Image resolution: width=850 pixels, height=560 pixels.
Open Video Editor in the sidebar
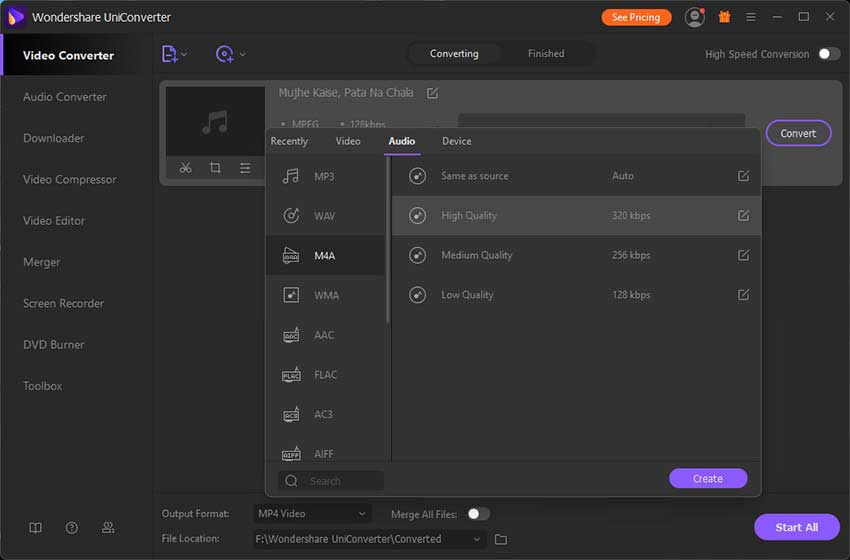pyautogui.click(x=54, y=221)
